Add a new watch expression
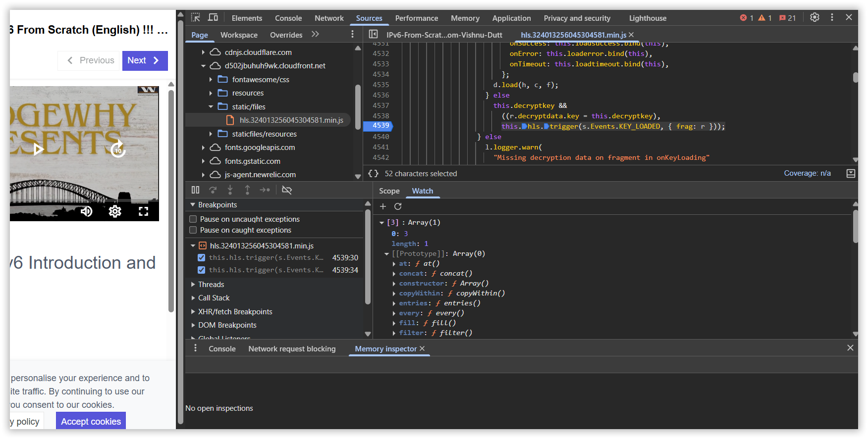Image resolution: width=868 pixels, height=439 pixels. click(x=383, y=206)
